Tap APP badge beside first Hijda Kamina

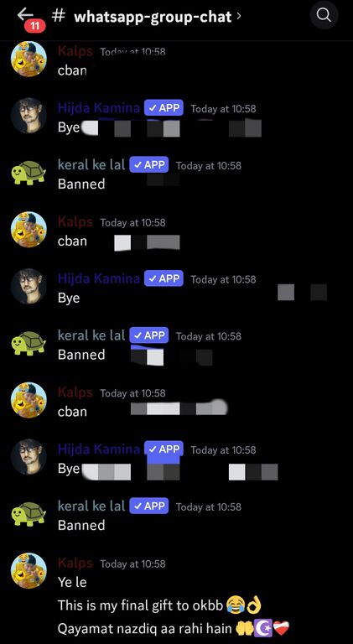point(164,108)
